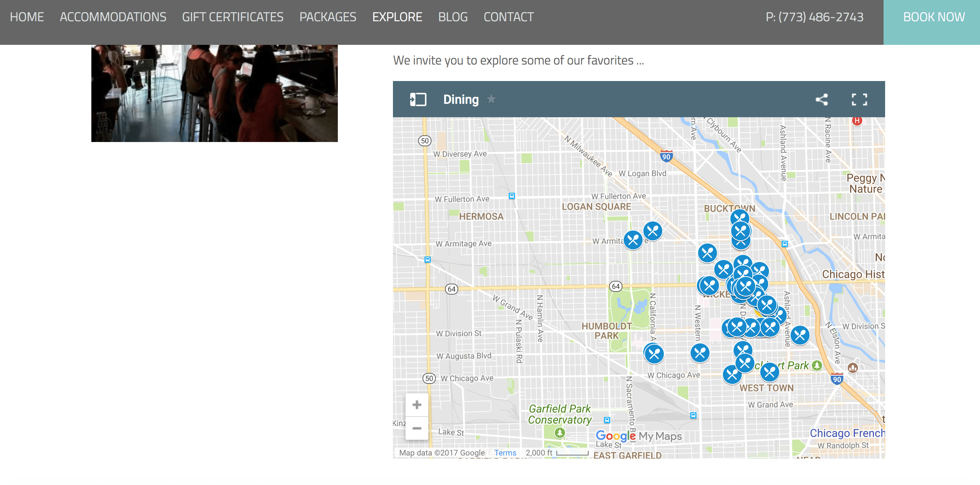Click the WEST TOWN neighborhood label
Image resolution: width=980 pixels, height=485 pixels.
click(x=766, y=388)
